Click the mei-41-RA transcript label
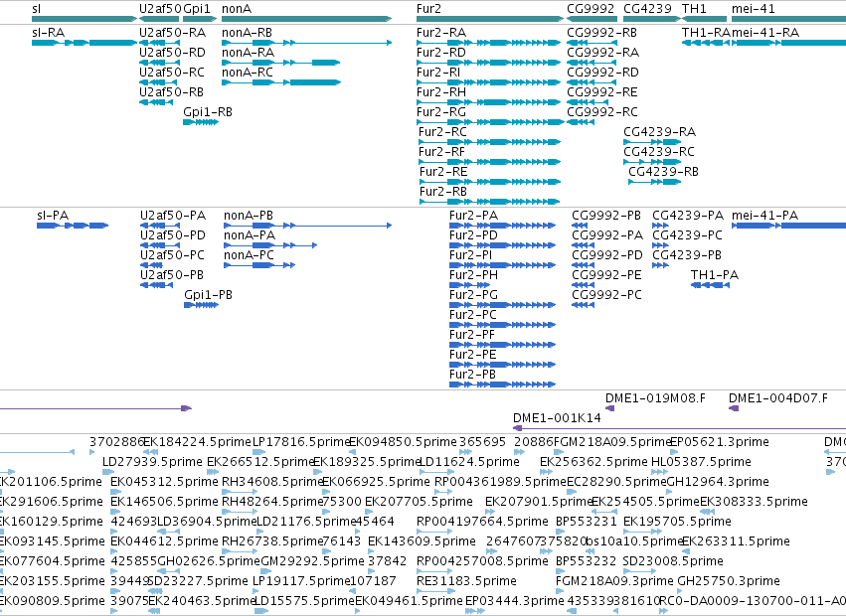The image size is (846, 616). [765, 33]
